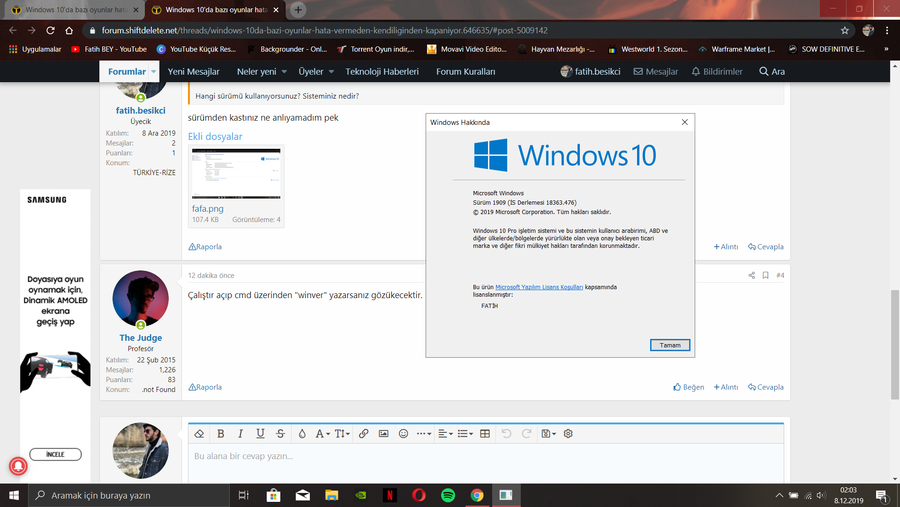Report The Judge's post with Raporla
This screenshot has width=900, height=507.
(x=205, y=388)
